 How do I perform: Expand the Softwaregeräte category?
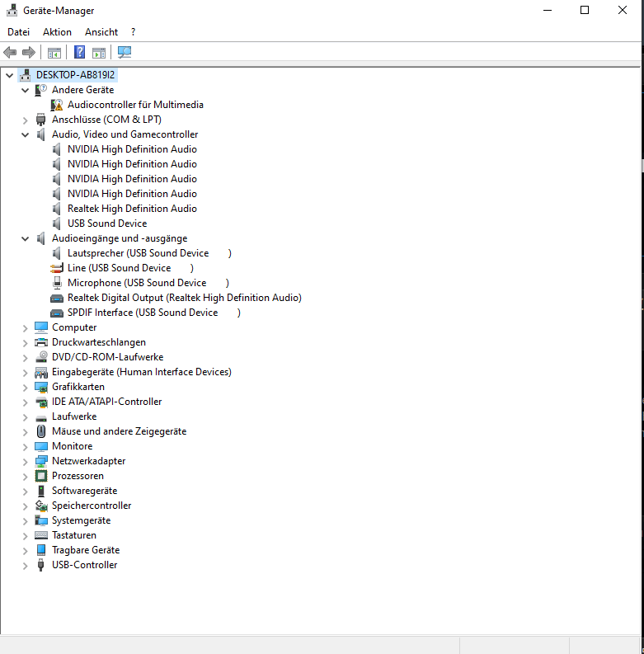click(25, 492)
